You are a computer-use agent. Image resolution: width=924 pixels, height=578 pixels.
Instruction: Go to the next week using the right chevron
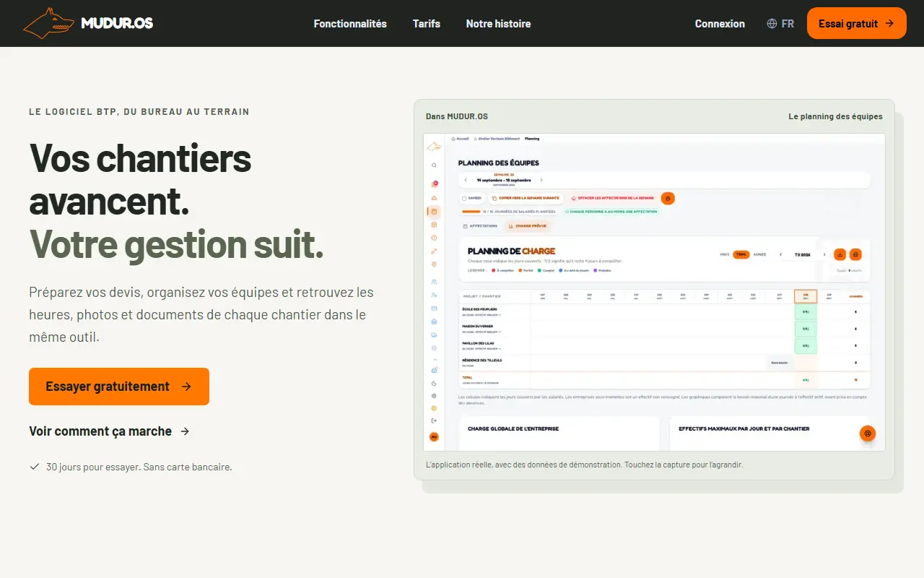(x=541, y=180)
